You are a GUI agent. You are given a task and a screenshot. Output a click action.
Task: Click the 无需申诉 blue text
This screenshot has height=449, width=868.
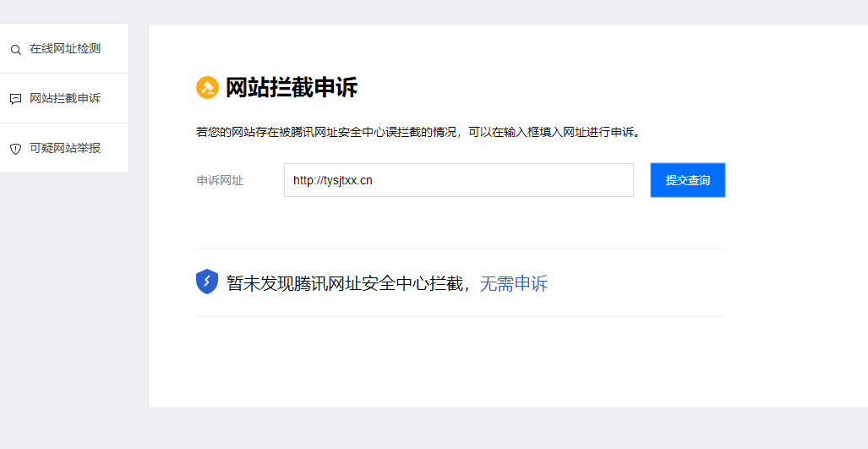[514, 283]
